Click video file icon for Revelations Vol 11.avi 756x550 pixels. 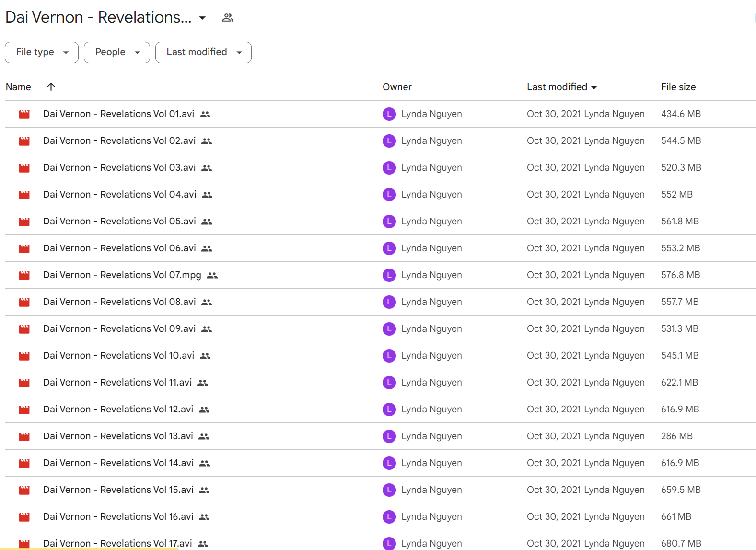click(24, 383)
